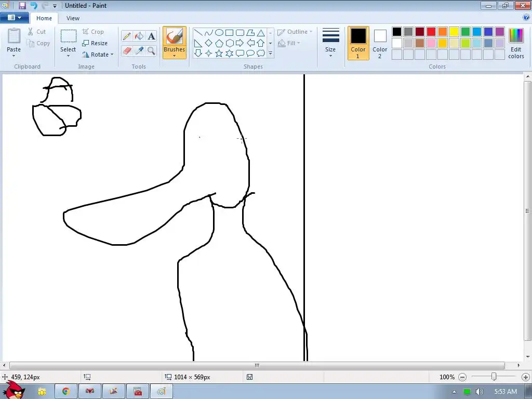Show hidden tray icons arrow
Viewport: 532px width, 399px height.
click(454, 392)
